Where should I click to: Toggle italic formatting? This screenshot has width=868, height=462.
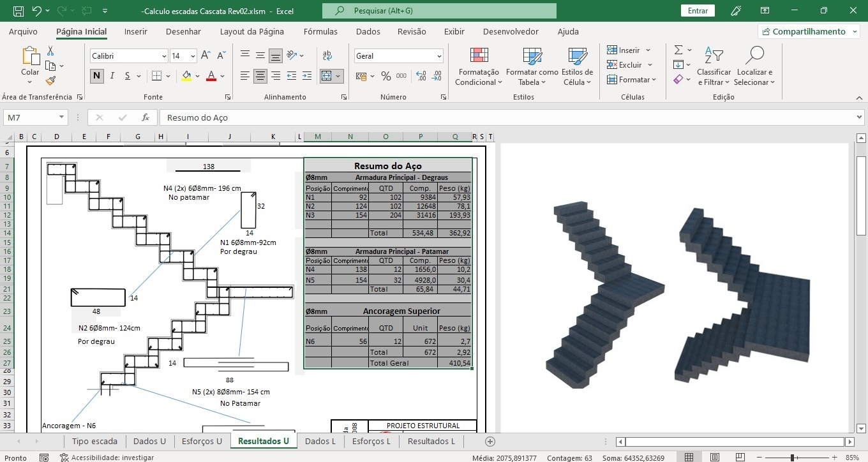pos(112,76)
